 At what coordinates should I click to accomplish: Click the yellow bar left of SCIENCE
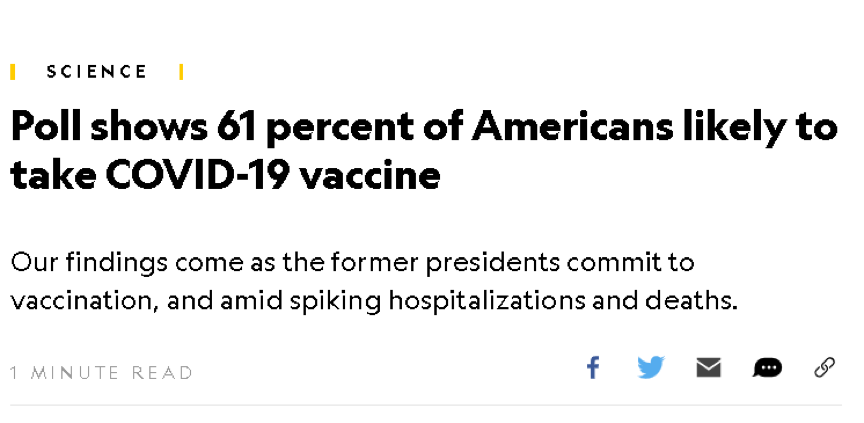coord(13,72)
